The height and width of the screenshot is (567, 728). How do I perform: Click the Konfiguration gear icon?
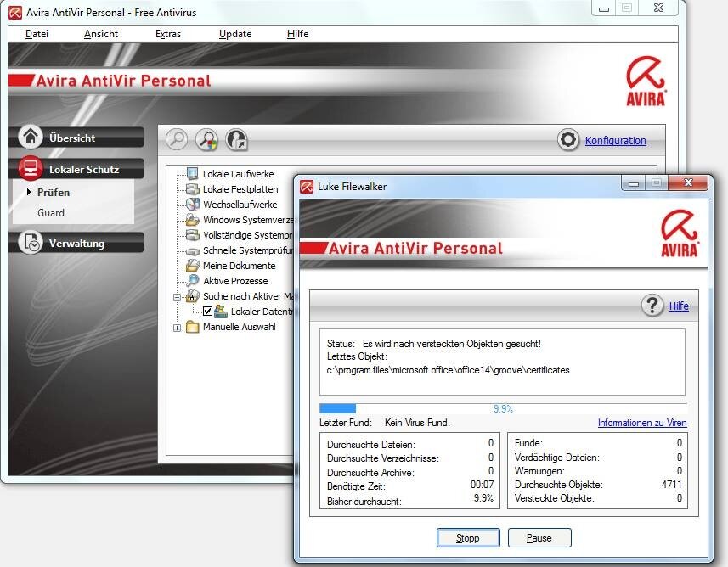pos(568,140)
